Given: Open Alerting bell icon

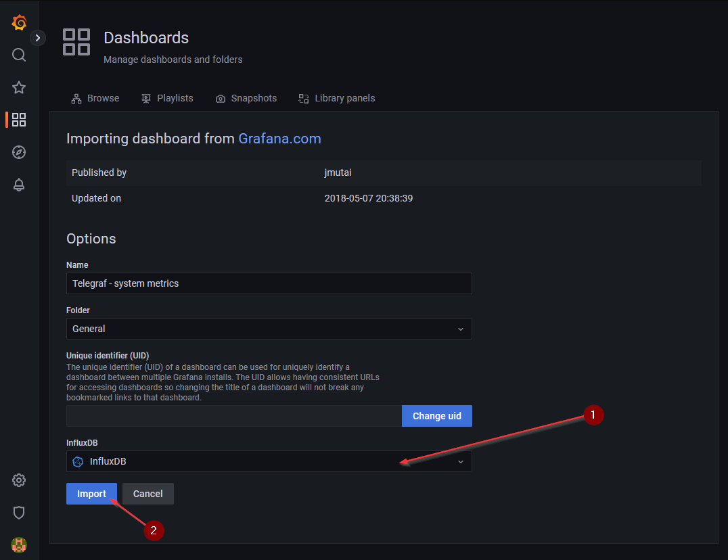Looking at the screenshot, I should 19,185.
